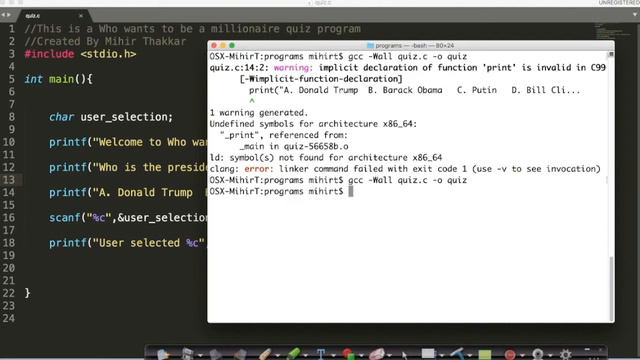Click the 'User selected %c' printf line
The width and height of the screenshot is (640, 360).
coord(128,243)
